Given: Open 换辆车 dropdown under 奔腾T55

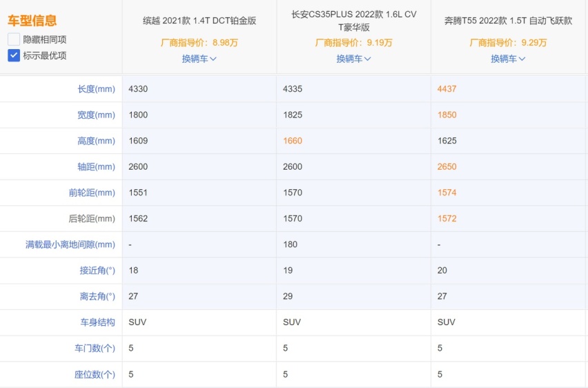Looking at the screenshot, I should tap(508, 59).
